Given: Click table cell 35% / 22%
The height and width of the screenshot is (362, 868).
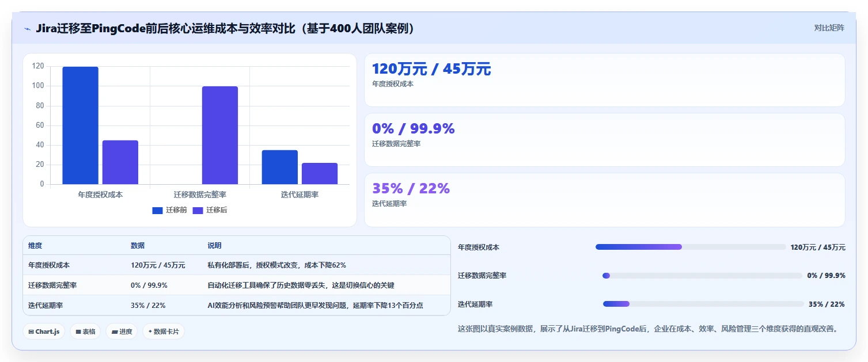Looking at the screenshot, I should tap(148, 306).
